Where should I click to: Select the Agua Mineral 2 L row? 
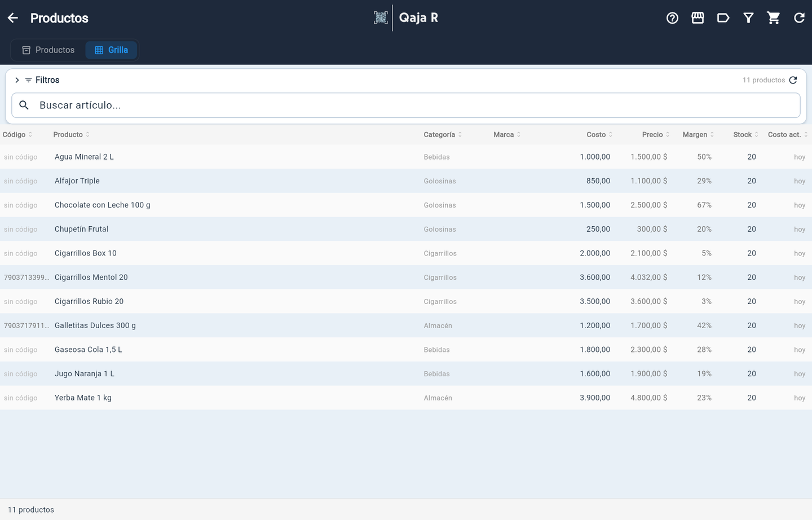406,157
